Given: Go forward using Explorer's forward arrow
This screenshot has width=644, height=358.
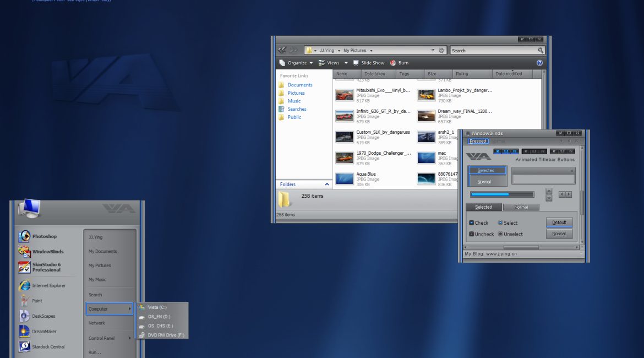Looking at the screenshot, I should (293, 50).
